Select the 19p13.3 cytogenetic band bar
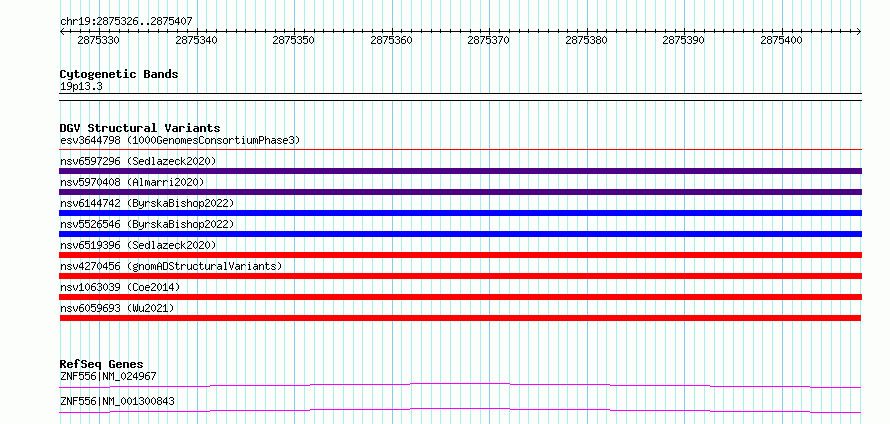The width and height of the screenshot is (890, 424). pos(460,97)
